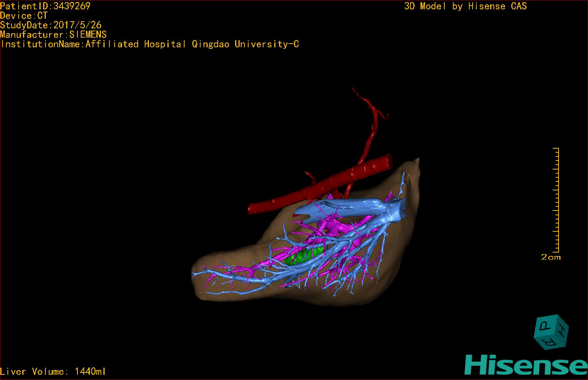Click the 2cm scale label
Screen dimensions: 588x380
click(550, 257)
